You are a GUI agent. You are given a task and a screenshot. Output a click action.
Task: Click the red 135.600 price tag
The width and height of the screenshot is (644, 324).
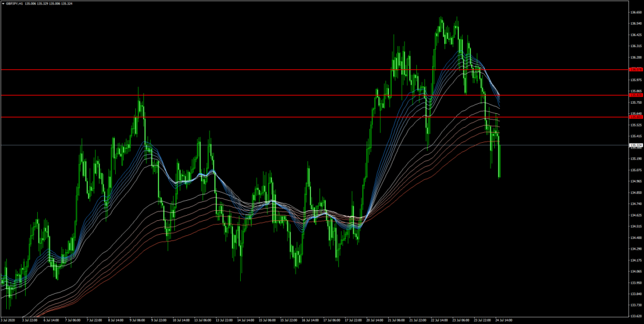coord(635,117)
